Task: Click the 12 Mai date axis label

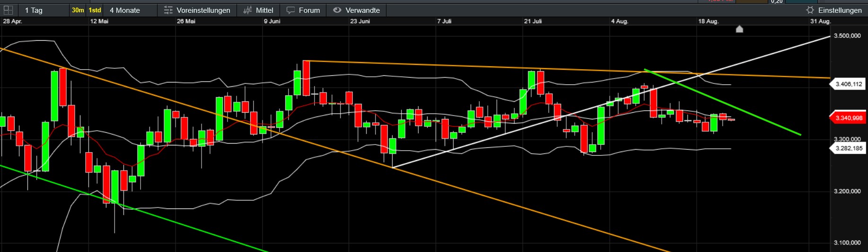Action: pos(99,21)
